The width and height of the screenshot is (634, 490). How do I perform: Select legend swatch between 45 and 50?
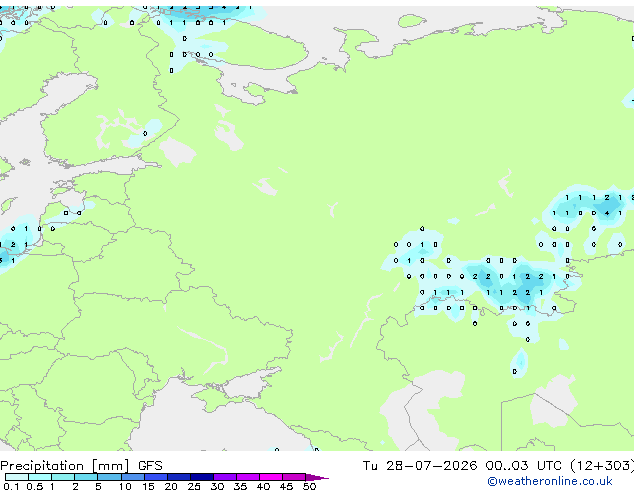294,477
